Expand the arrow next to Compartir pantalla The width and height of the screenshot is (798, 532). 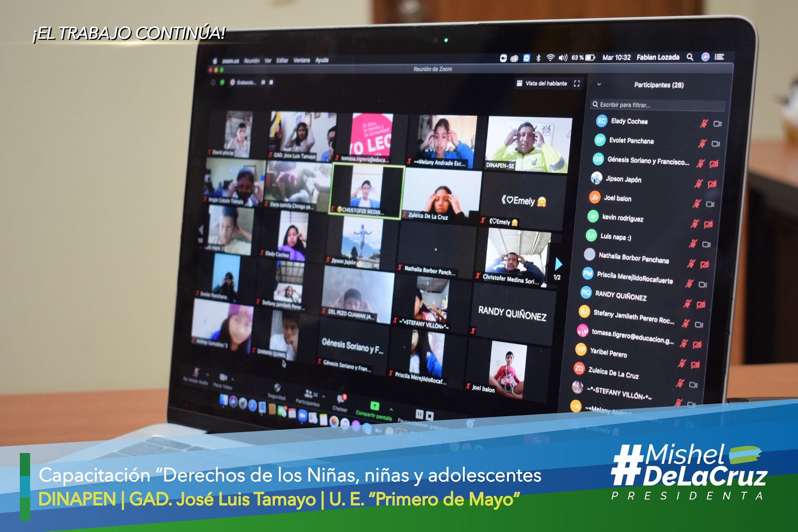pyautogui.click(x=391, y=410)
